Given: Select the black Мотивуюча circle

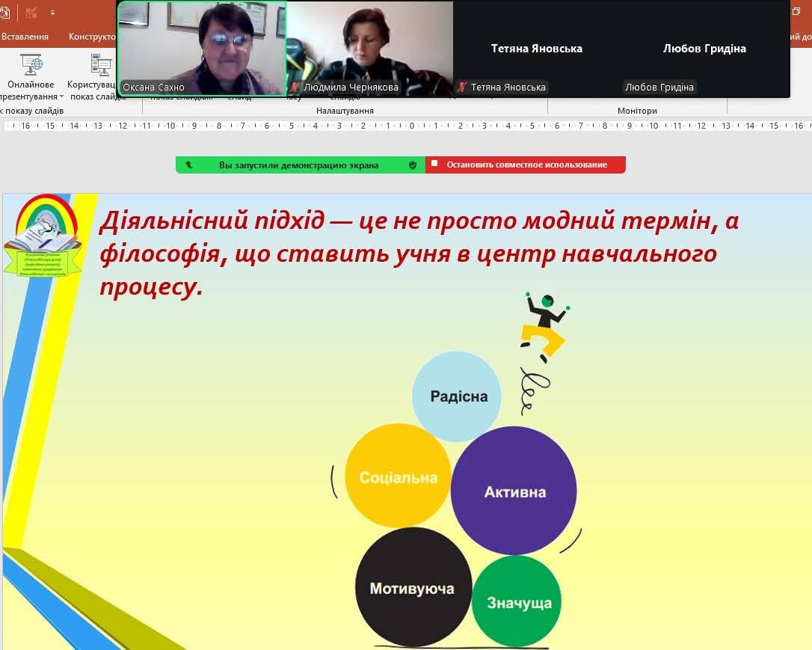Looking at the screenshot, I should click(412, 588).
